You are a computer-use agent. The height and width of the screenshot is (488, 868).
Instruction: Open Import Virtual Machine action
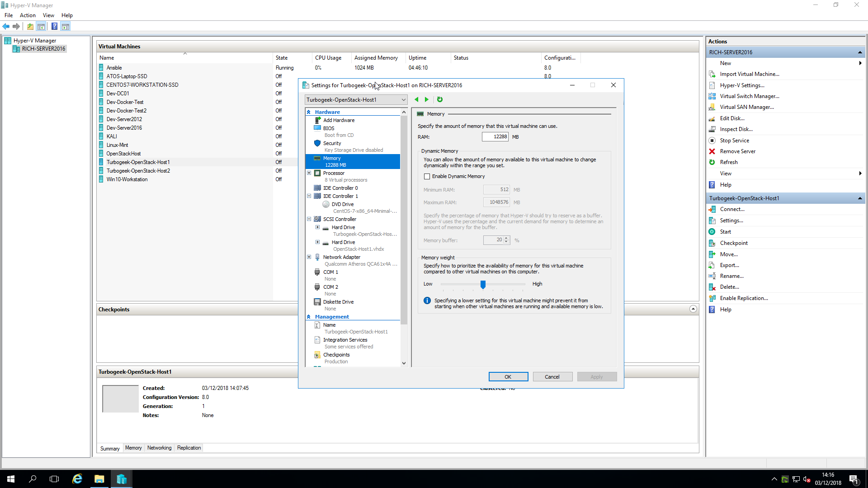(749, 74)
